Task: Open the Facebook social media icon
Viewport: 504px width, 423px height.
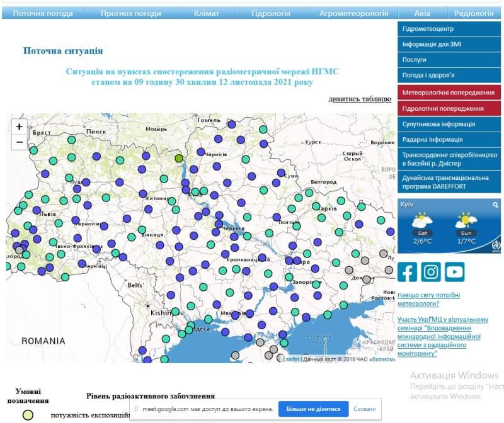Action: point(408,272)
